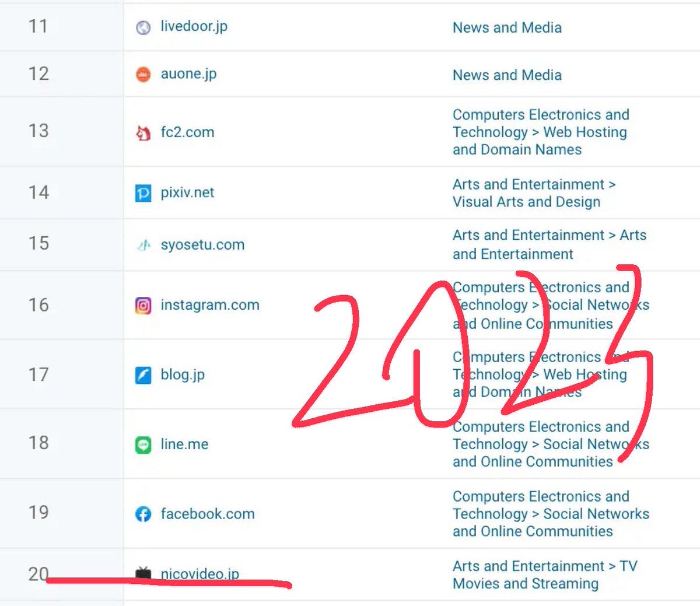Click rank number 20
The height and width of the screenshot is (606, 700).
pyautogui.click(x=38, y=574)
